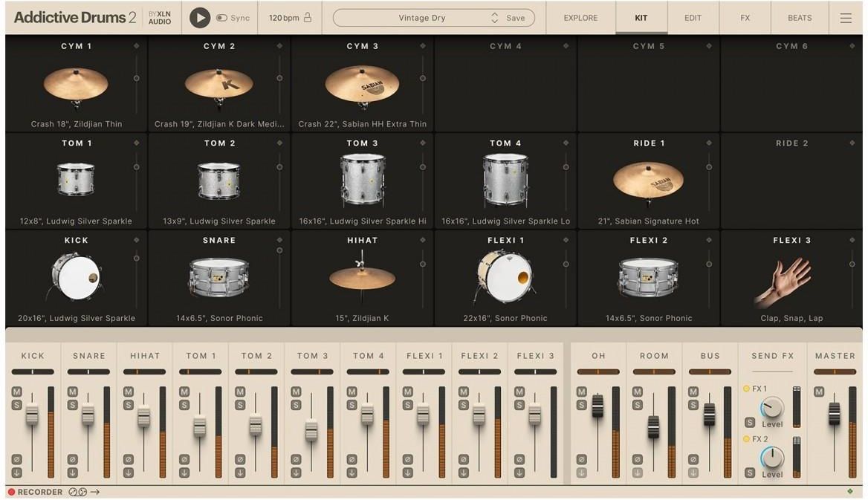Solo the FX 2 send
Viewport: 868px width, 500px height.
(x=750, y=473)
